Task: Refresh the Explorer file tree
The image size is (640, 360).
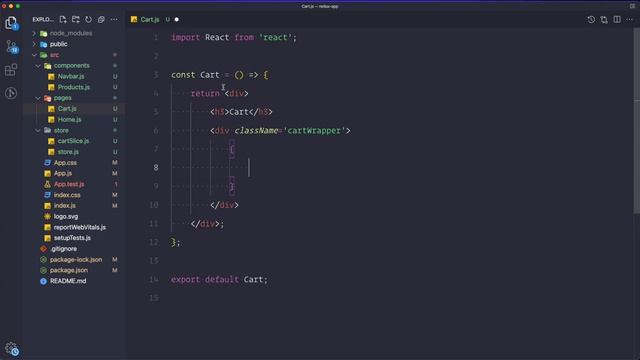Action: point(88,20)
